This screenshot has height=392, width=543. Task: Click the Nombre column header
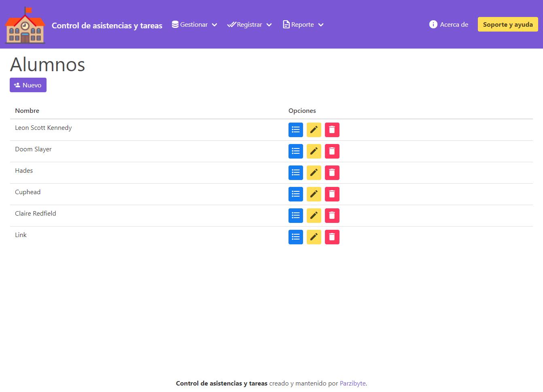(27, 111)
